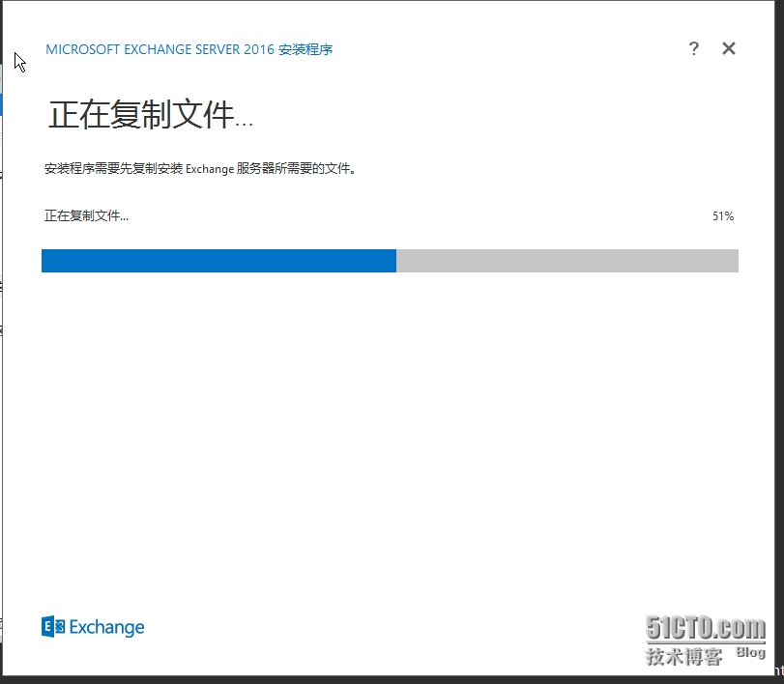The width and height of the screenshot is (784, 684).
Task: Click the small 正在复制文件... status label
Action: click(86, 215)
